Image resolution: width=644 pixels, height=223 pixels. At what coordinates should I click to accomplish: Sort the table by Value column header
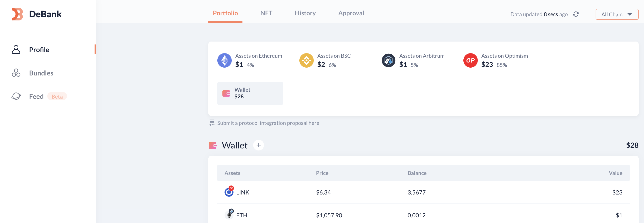(x=615, y=173)
